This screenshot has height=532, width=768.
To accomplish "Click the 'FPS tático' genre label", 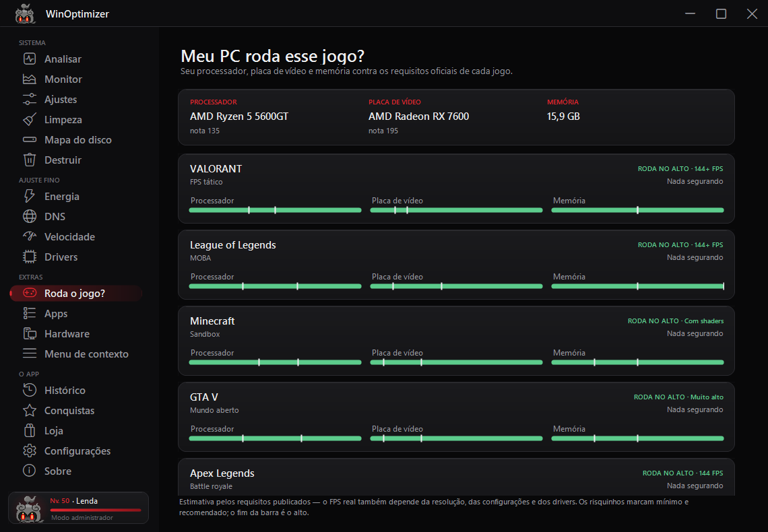I will pyautogui.click(x=206, y=182).
